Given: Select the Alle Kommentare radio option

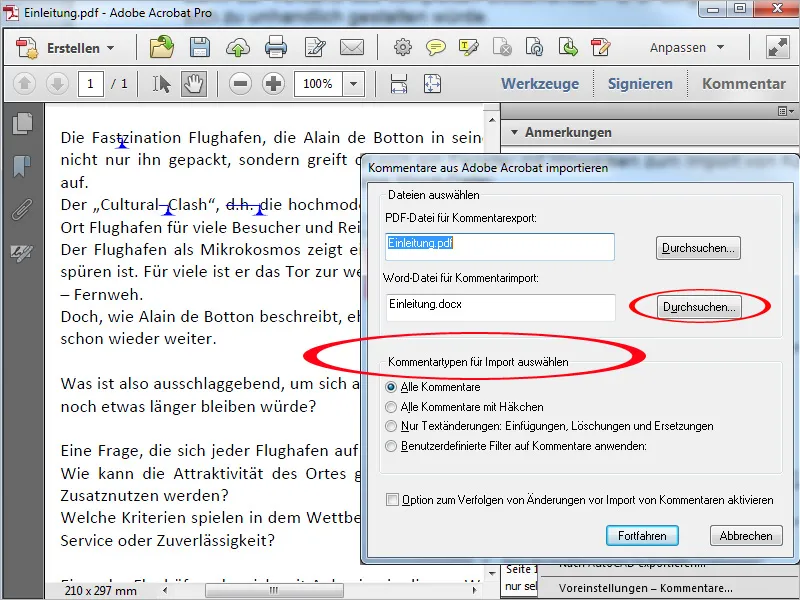Looking at the screenshot, I should click(391, 387).
